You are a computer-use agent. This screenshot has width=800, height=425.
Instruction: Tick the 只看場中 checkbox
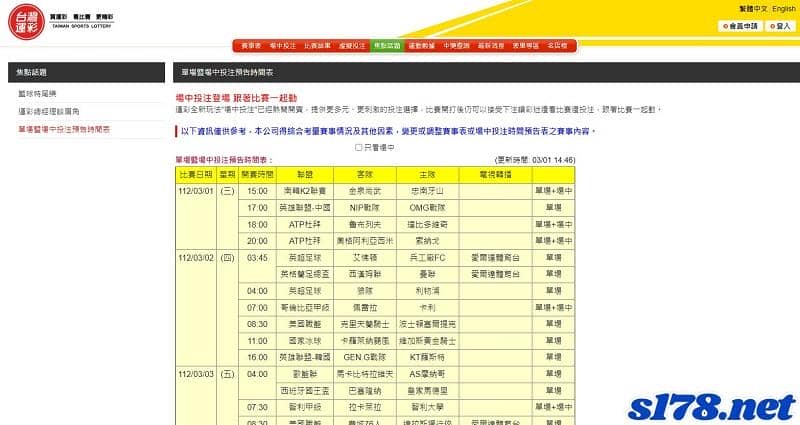click(x=359, y=147)
